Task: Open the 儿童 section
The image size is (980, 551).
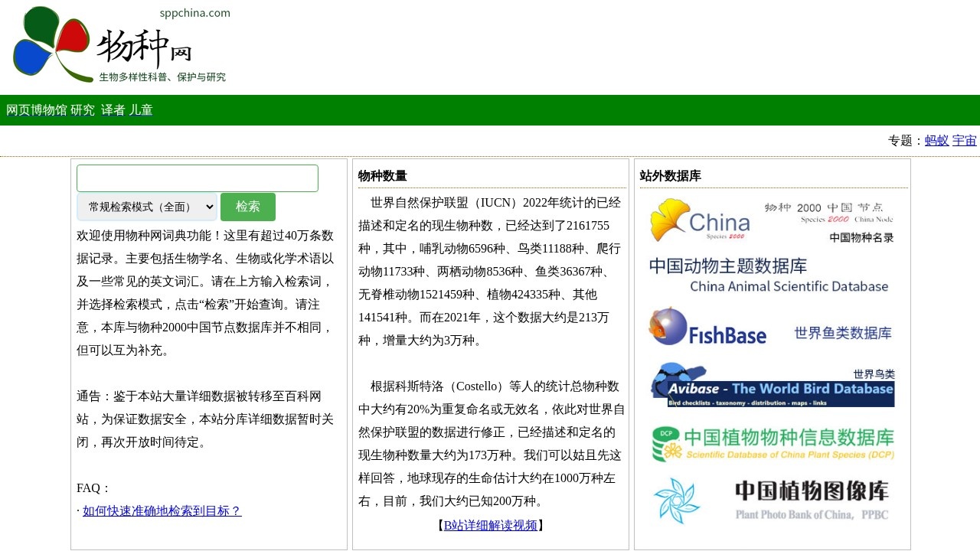Action: click(142, 110)
